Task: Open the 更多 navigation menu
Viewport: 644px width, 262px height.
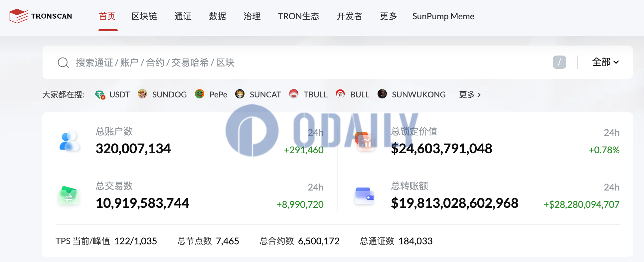Action: click(388, 16)
